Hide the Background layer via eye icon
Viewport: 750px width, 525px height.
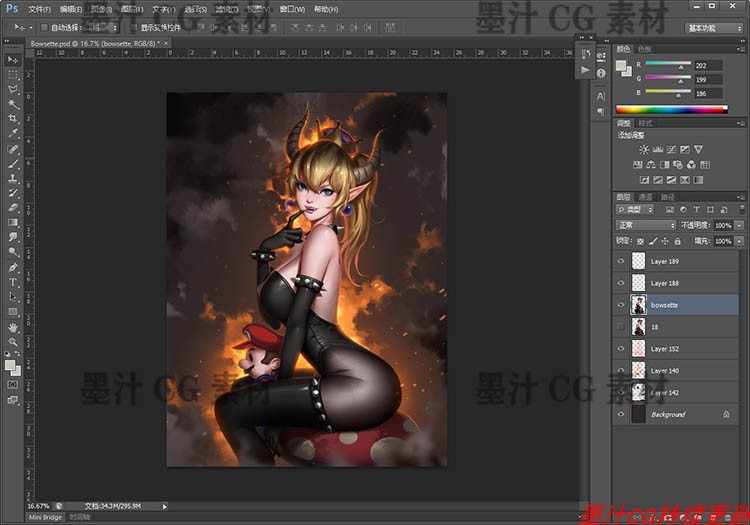621,415
